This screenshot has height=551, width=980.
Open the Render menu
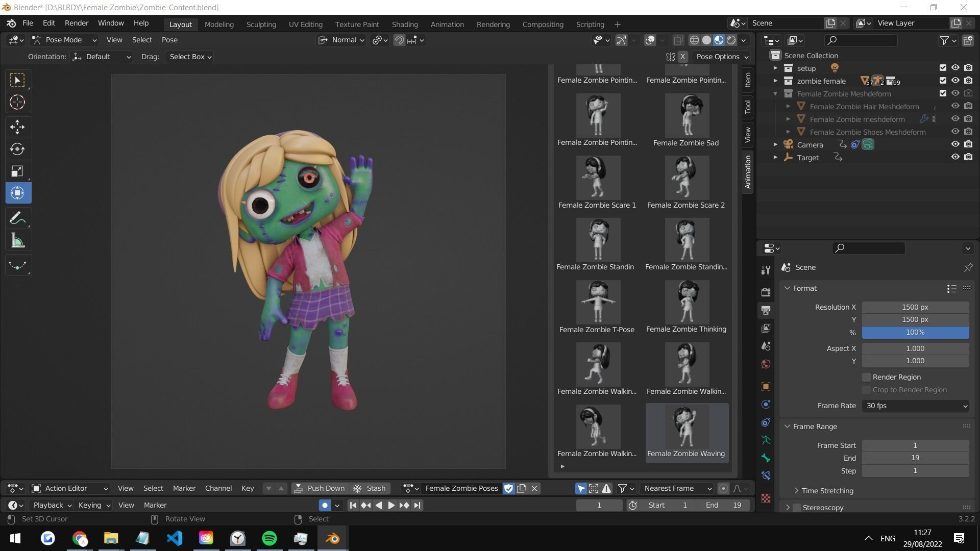pos(77,23)
